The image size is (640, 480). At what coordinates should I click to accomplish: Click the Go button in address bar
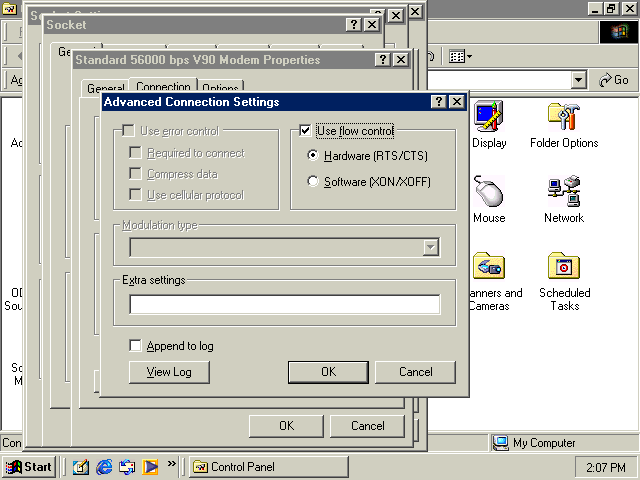point(614,80)
